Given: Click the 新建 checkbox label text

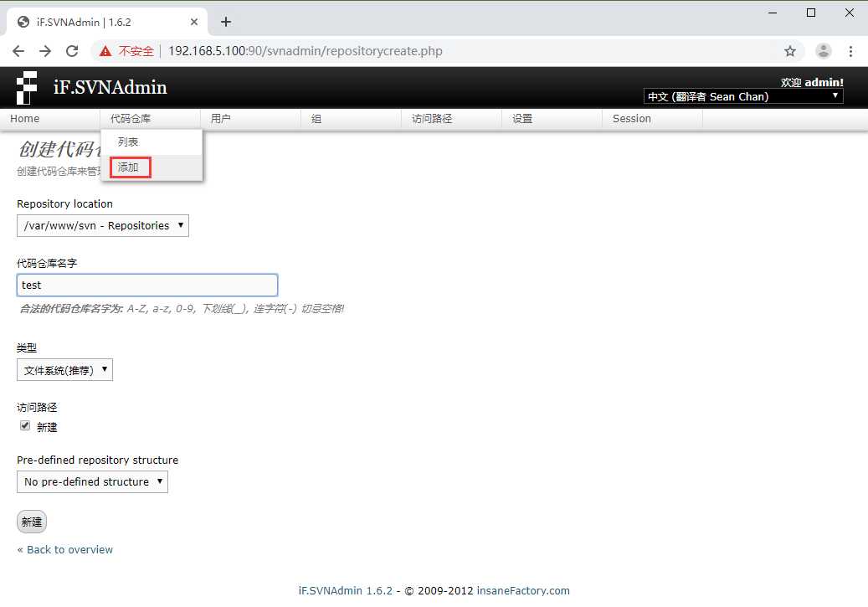Looking at the screenshot, I should tap(47, 427).
